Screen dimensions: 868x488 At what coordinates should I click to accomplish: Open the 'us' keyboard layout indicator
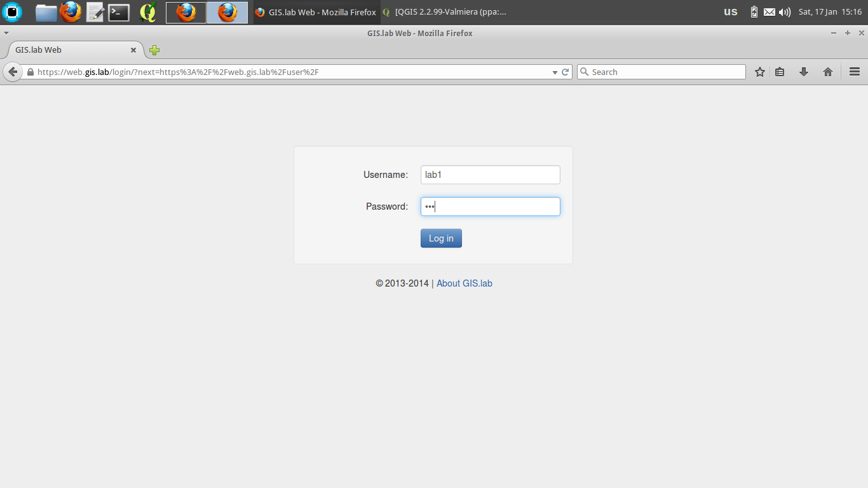pos(731,11)
